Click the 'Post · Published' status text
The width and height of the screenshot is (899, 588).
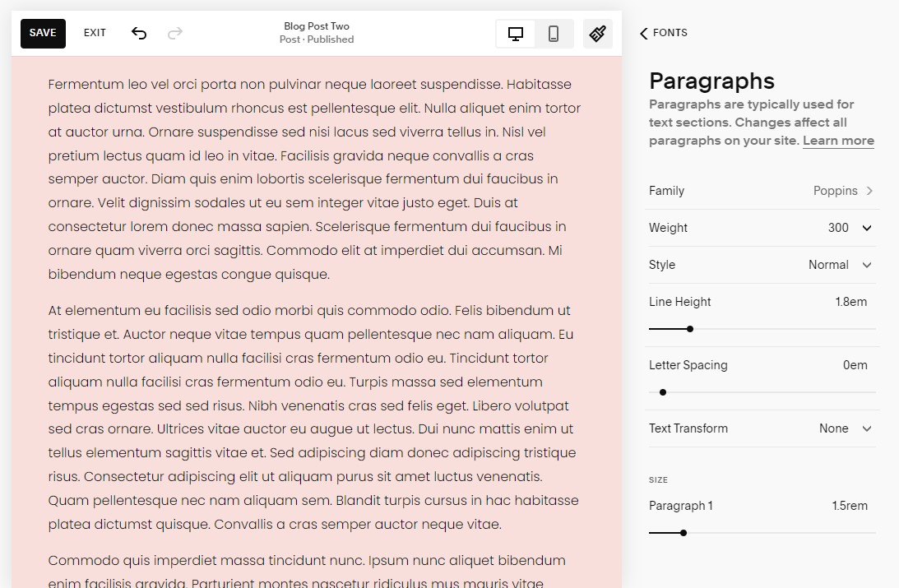click(317, 39)
